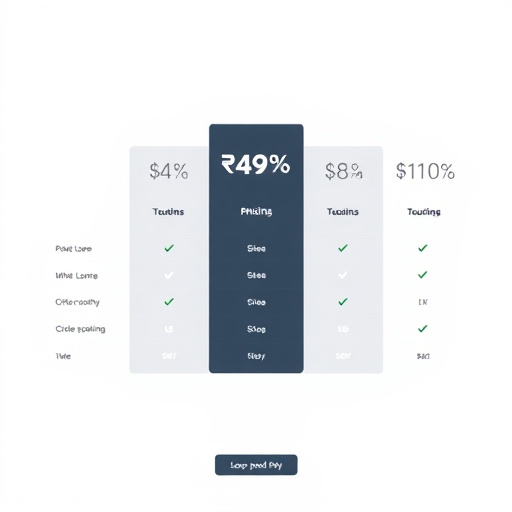Click the white checkmark in the $4% column's second row

tap(169, 275)
